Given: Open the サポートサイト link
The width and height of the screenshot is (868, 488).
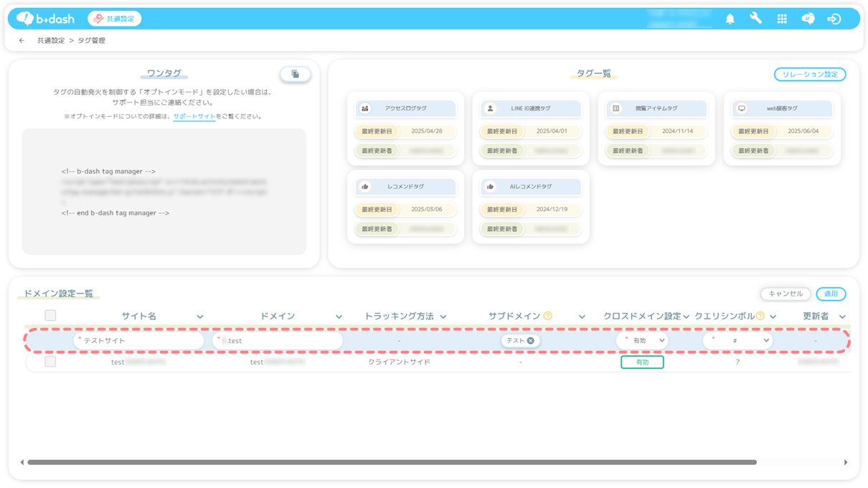Looking at the screenshot, I should [194, 116].
